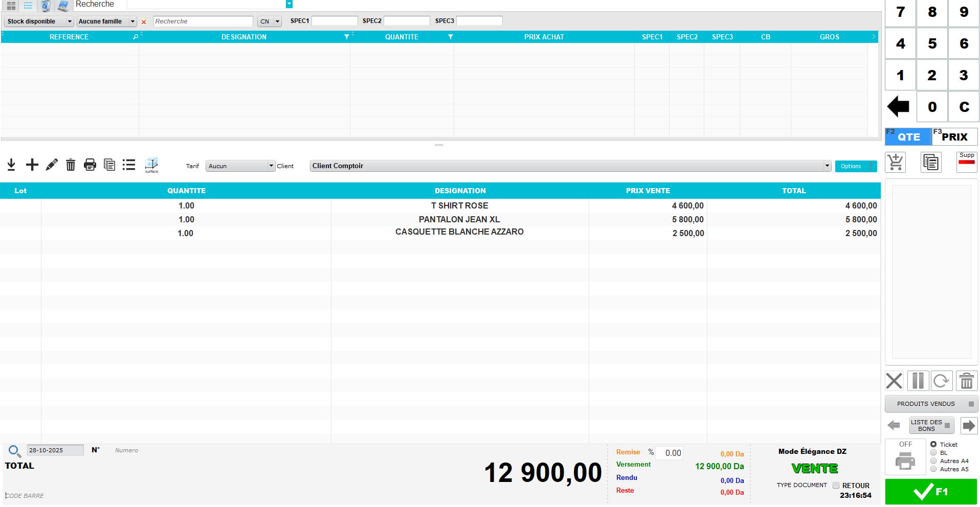
Task: Open the Stock disponible filter dropdown
Action: 39,21
